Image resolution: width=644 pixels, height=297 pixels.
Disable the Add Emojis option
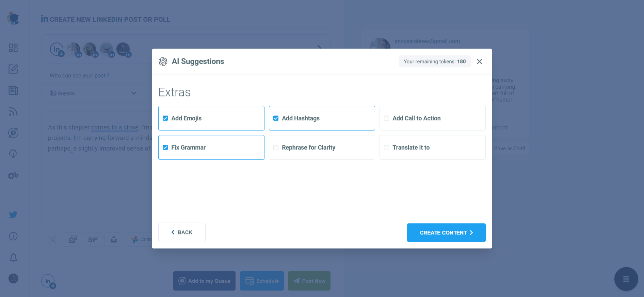[165, 118]
